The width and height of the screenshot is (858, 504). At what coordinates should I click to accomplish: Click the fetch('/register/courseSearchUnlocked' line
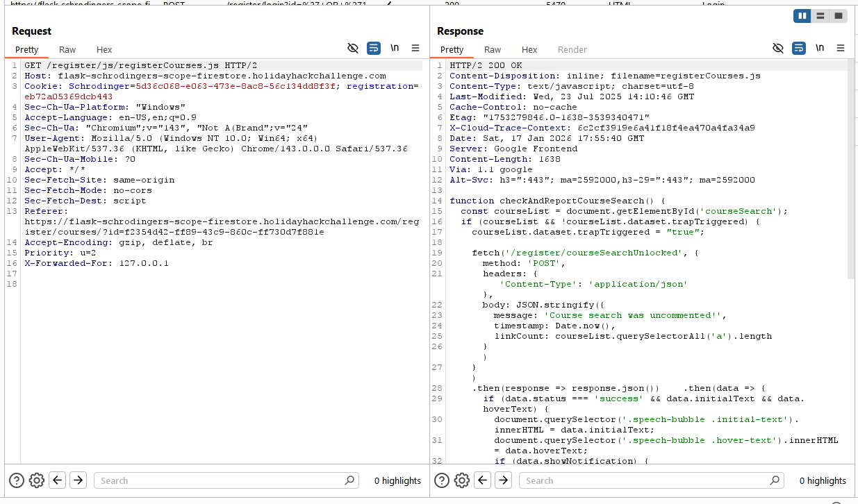click(x=586, y=253)
